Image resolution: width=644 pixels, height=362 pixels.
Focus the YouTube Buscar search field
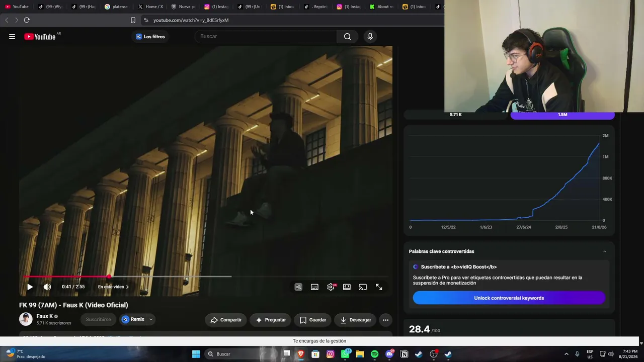(265, 36)
